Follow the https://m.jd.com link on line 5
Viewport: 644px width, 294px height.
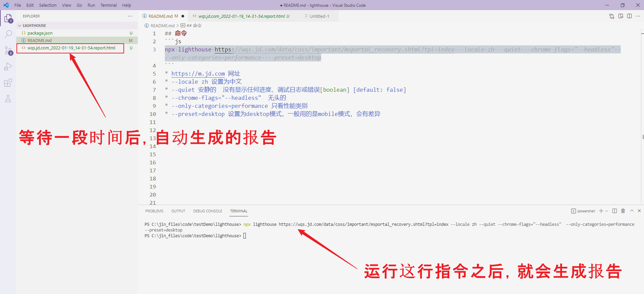click(198, 74)
